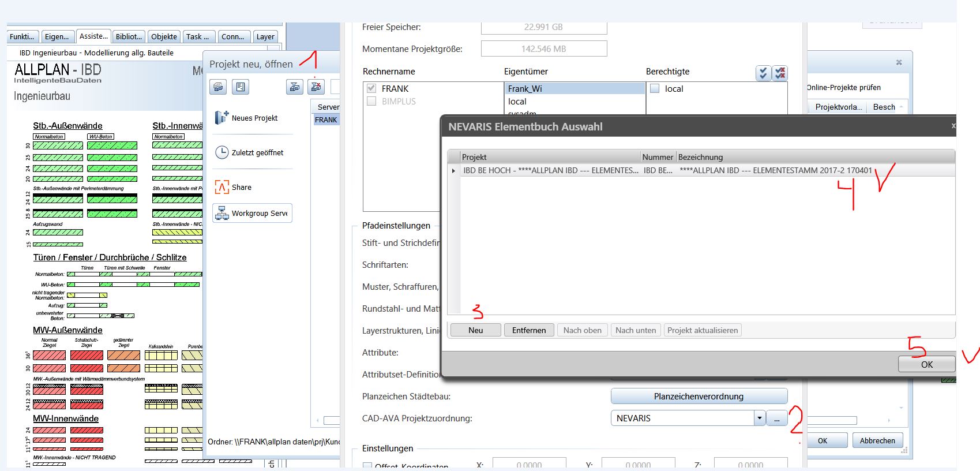
Task: Click the filter-funnel icon with red X
Action: click(316, 87)
